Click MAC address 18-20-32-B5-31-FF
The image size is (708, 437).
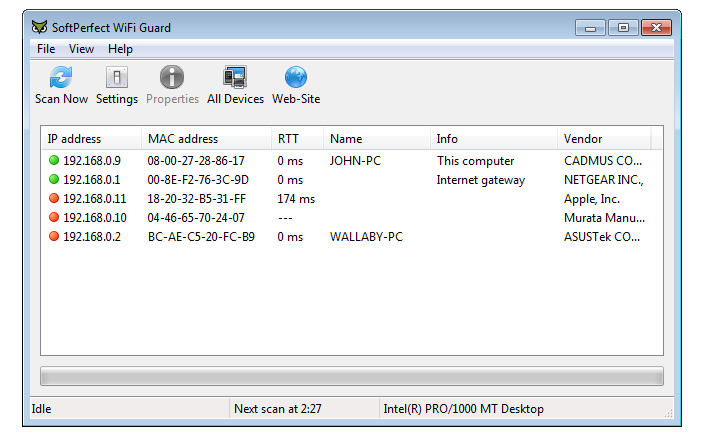tap(196, 199)
